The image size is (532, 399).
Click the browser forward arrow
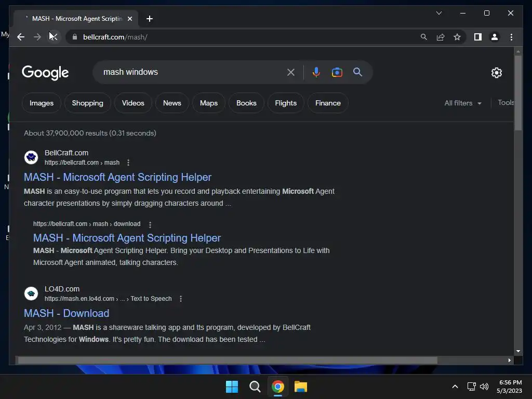click(37, 37)
